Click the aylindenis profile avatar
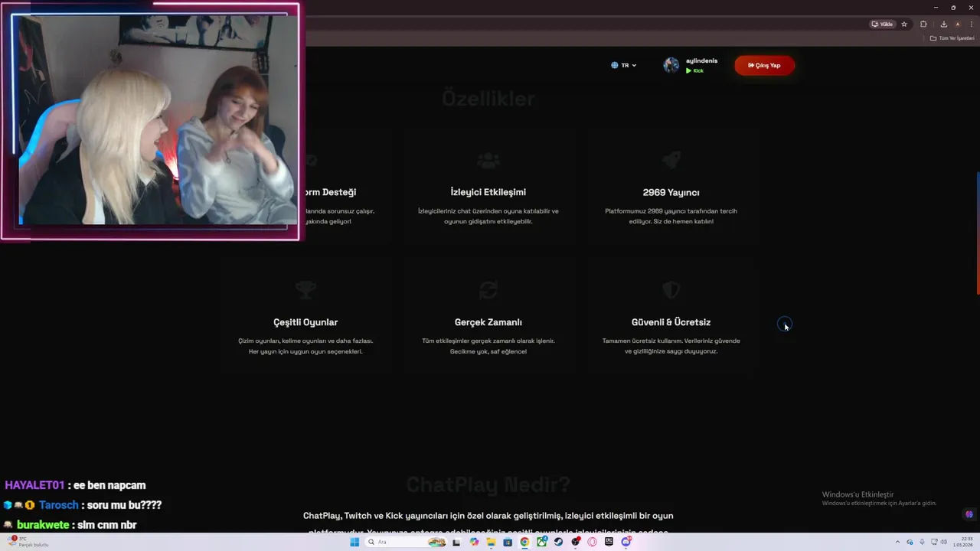The image size is (980, 551). point(671,65)
